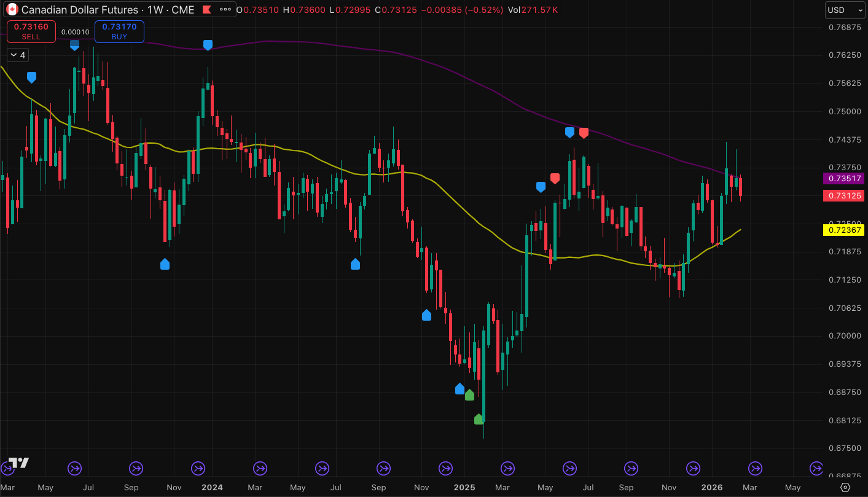Click the contract roll icon between May and Jul 2024
868x497 pixels.
click(321, 469)
